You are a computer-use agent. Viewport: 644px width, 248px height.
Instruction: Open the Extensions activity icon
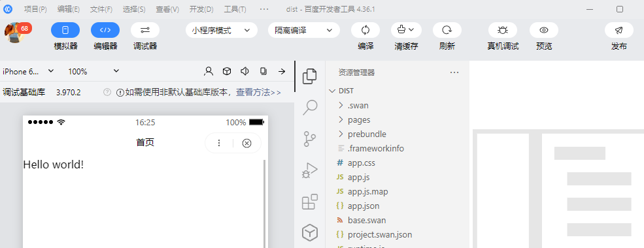tap(310, 202)
